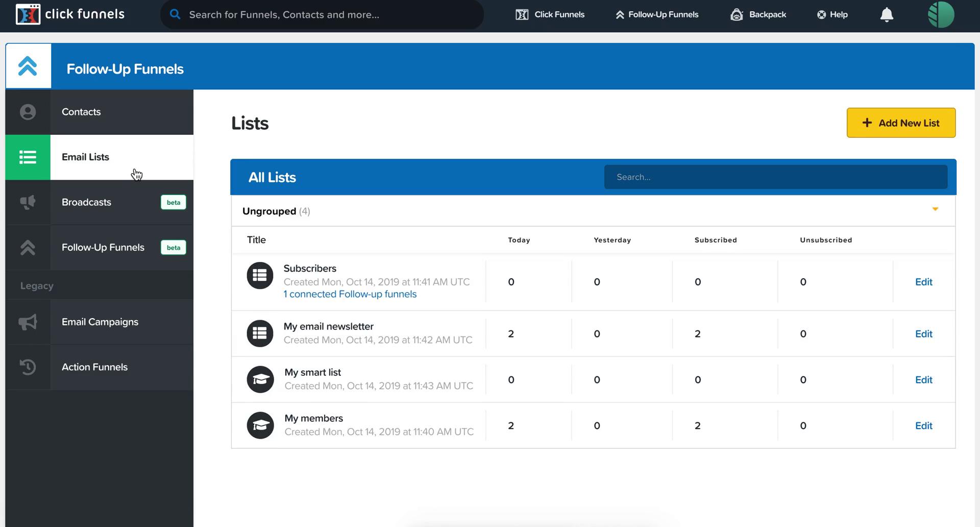Open Broadcasts in the sidebar

[x=100, y=202]
